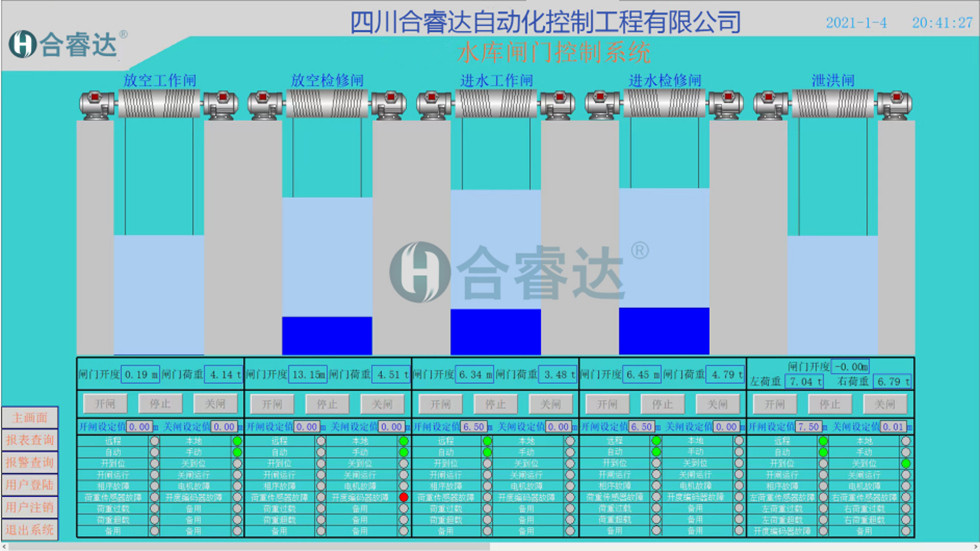The height and width of the screenshot is (551, 980).
Task: Click the green 本地 lamp of 放空检修闸
Action: (x=404, y=441)
